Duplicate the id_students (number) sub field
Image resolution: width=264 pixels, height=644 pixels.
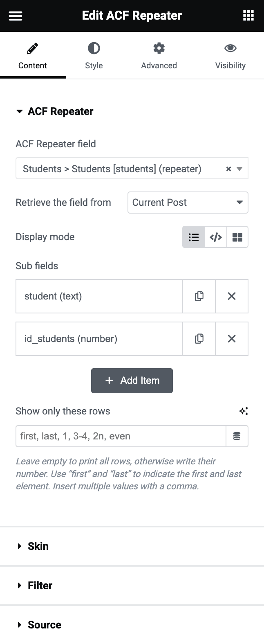[x=199, y=339]
